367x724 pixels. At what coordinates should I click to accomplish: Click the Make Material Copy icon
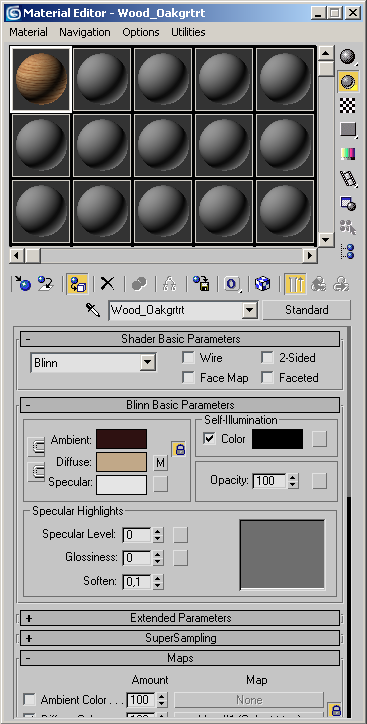coord(139,284)
